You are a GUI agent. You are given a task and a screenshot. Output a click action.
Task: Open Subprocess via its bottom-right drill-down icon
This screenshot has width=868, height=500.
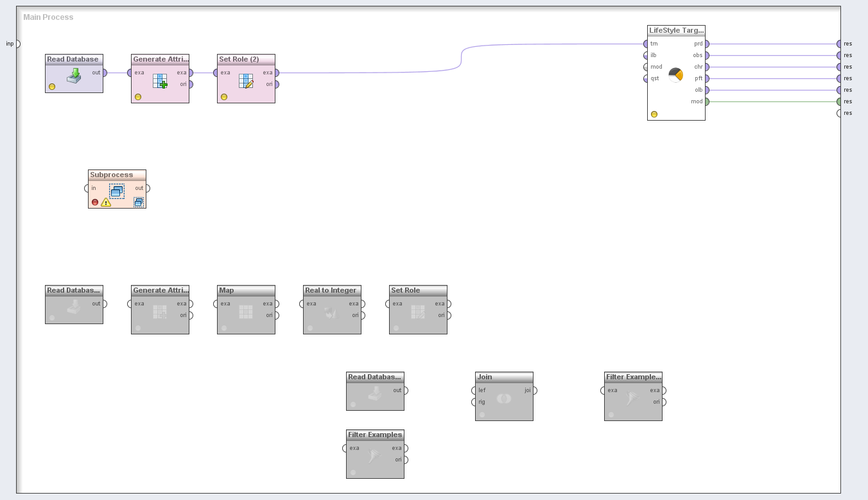[138, 202]
